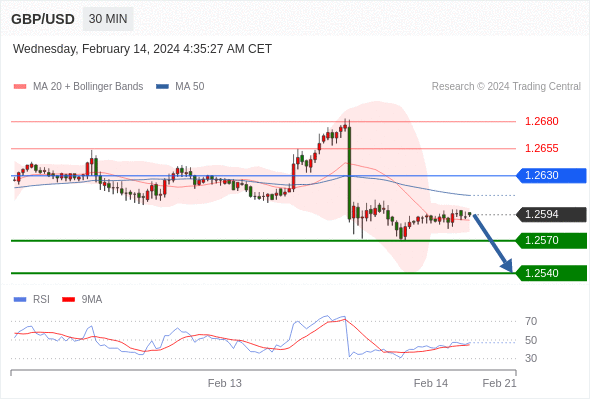Click the 1.2655 resistance label

(x=542, y=148)
